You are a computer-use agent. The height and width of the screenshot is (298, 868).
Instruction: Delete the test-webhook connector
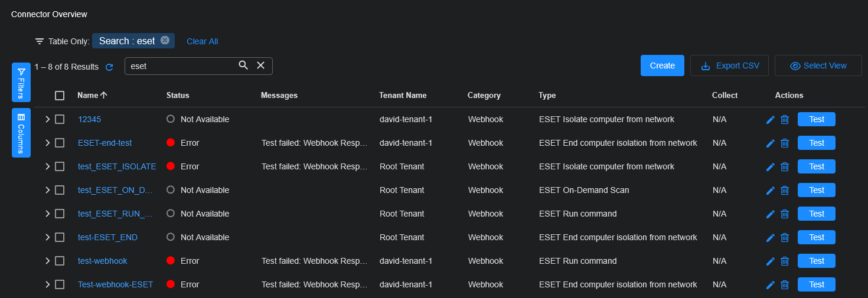(785, 261)
